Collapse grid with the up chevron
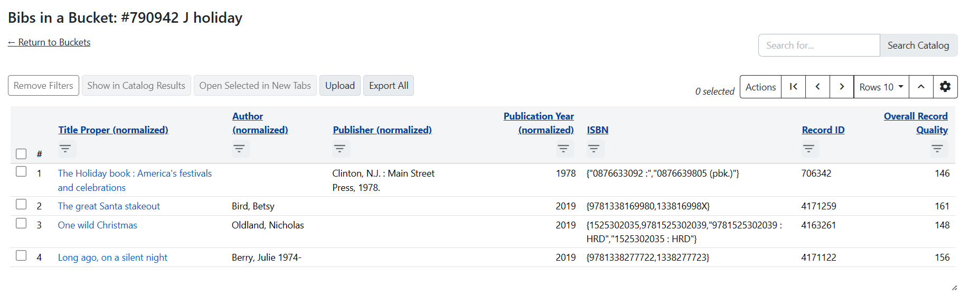Viewport: 980px width, 303px height. point(921,87)
